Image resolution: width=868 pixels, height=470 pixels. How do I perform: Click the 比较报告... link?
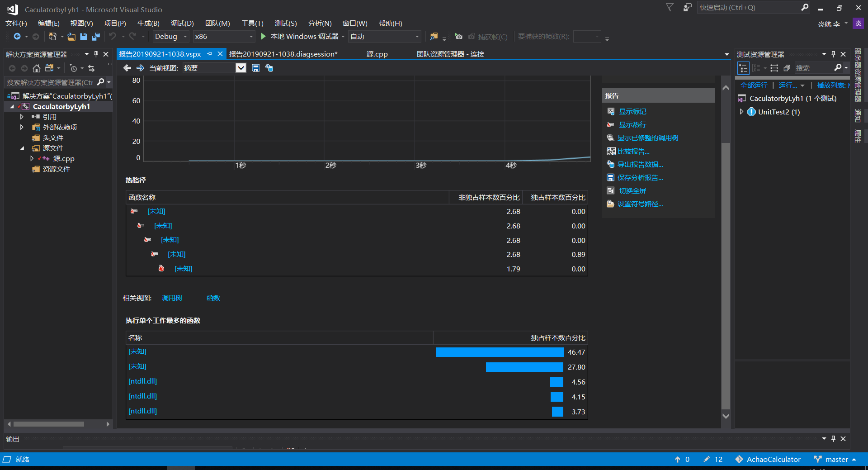tap(633, 151)
